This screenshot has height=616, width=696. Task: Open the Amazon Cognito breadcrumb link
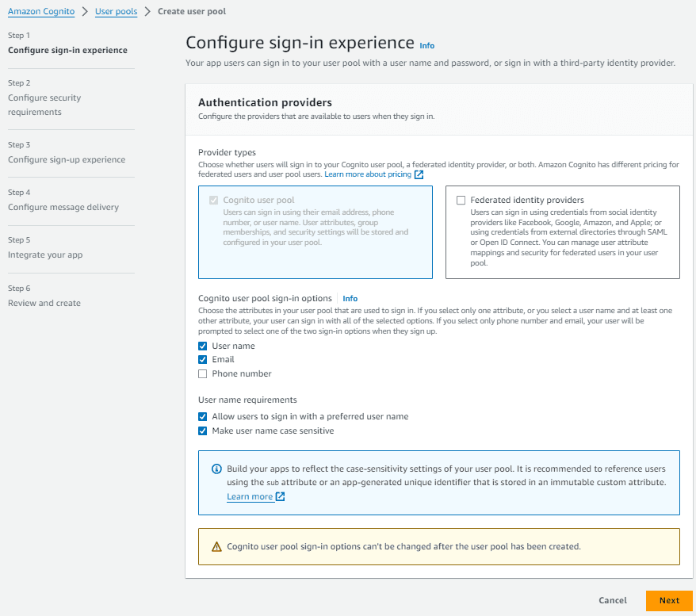click(x=41, y=12)
